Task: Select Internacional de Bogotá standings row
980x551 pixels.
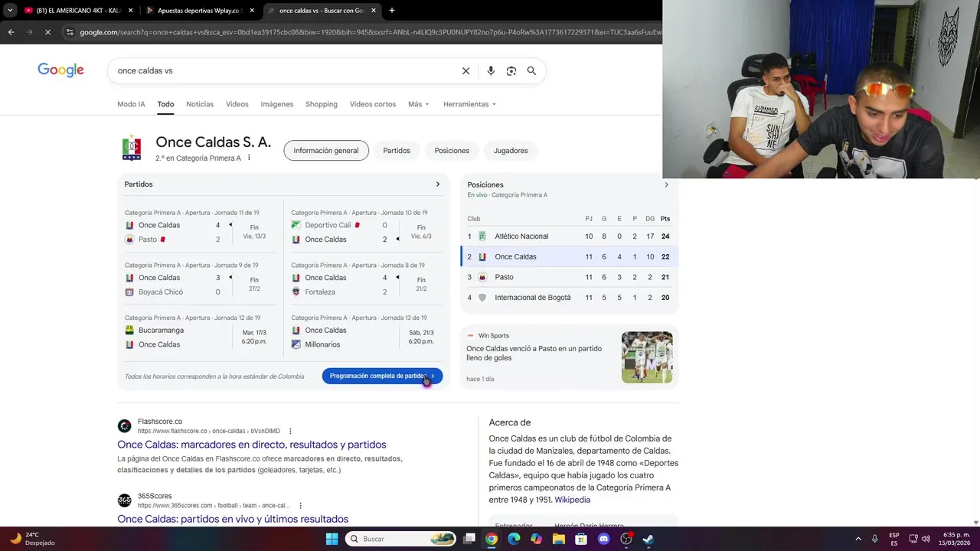Action: click(569, 298)
